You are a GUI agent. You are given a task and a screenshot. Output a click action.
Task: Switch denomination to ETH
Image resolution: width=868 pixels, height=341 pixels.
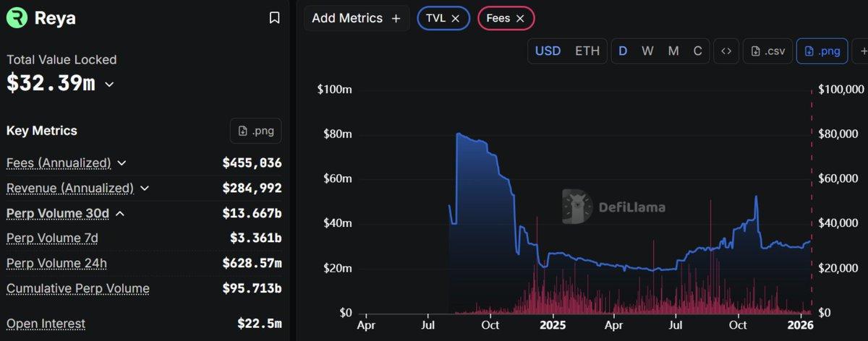tap(587, 51)
